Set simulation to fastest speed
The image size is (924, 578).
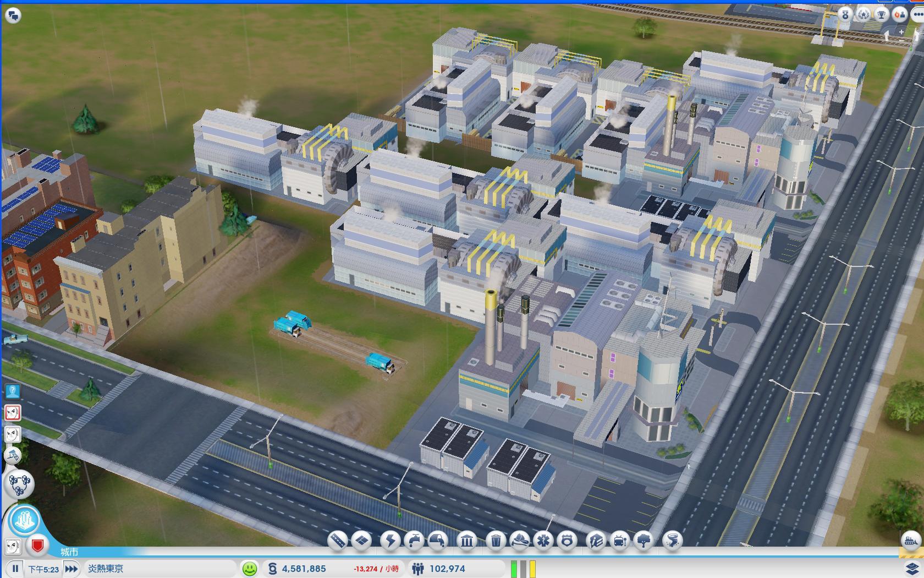pyautogui.click(x=71, y=569)
